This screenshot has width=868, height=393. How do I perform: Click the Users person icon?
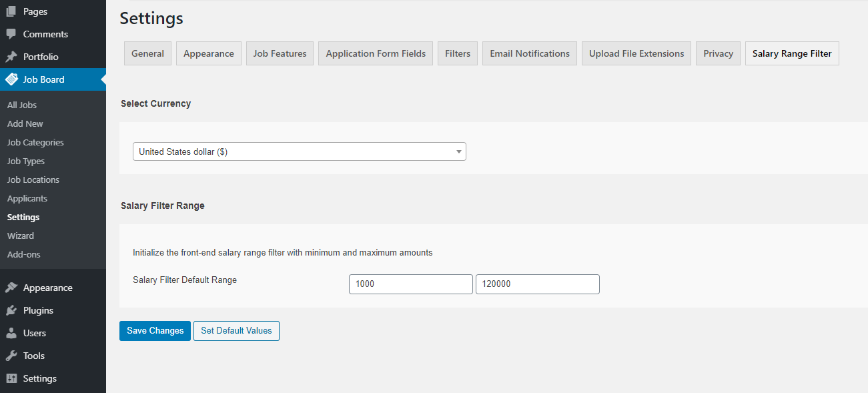(x=12, y=332)
